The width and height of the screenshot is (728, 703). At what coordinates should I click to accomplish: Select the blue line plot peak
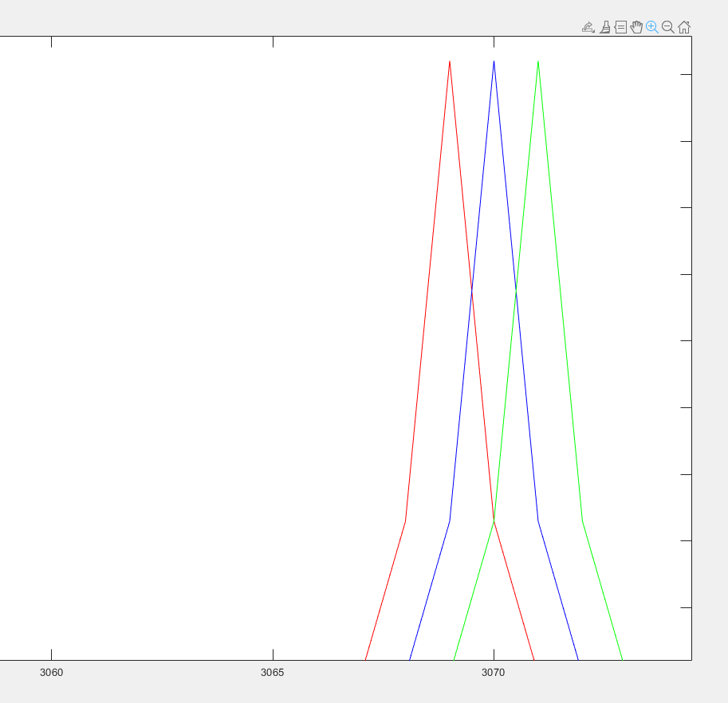pyautogui.click(x=494, y=61)
